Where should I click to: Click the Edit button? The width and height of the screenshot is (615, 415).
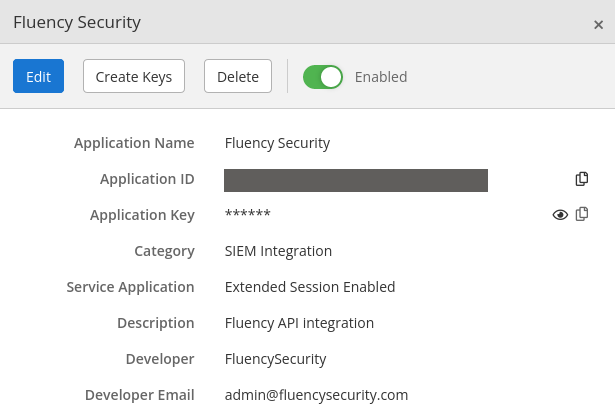[38, 76]
